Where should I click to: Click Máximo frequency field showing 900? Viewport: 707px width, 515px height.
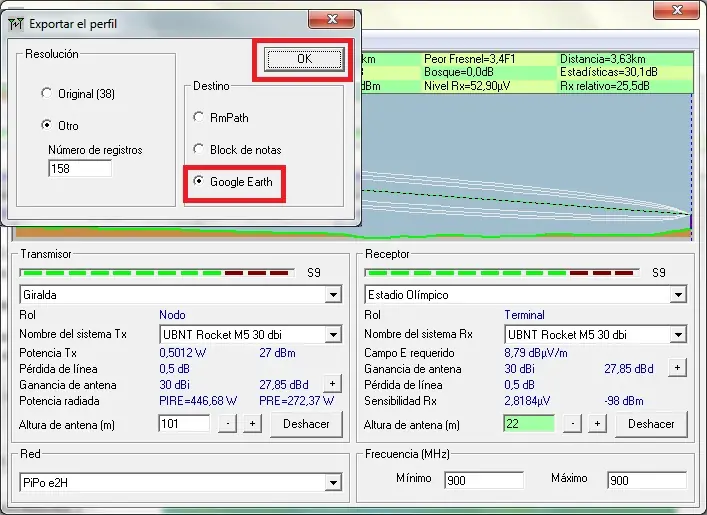click(647, 481)
